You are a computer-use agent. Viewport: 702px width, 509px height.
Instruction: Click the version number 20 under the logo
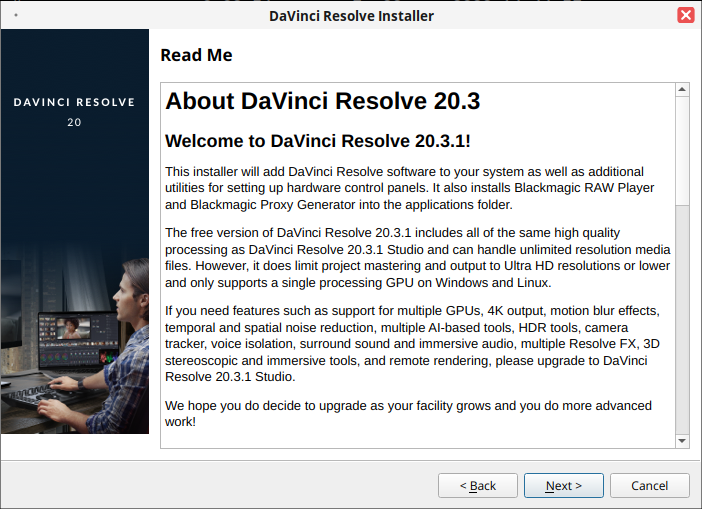coord(75,122)
